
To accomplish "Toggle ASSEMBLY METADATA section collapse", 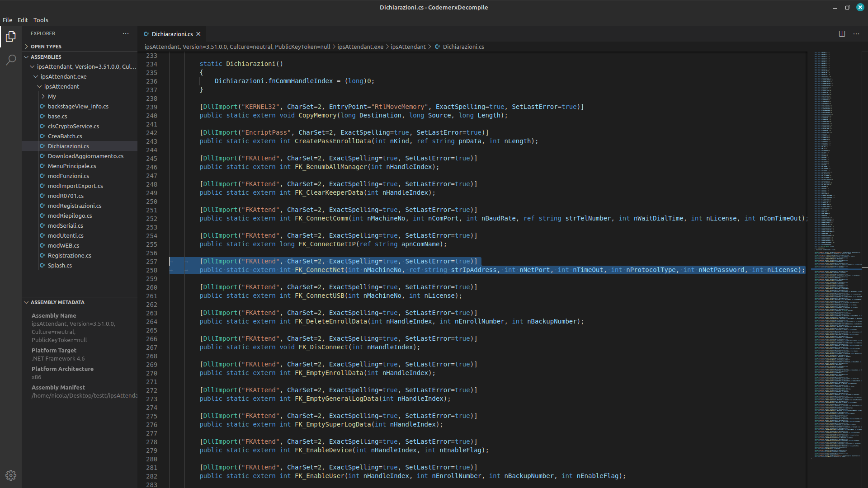I will pos(26,302).
